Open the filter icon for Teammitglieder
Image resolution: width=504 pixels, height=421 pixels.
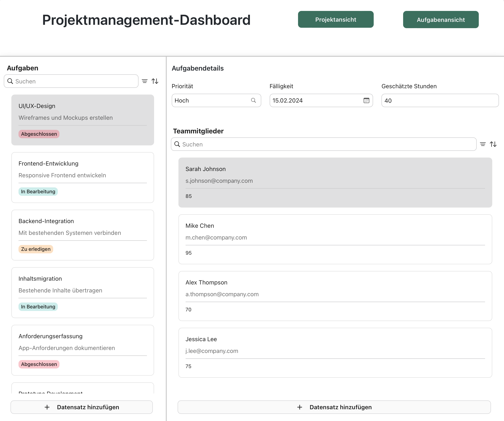pos(483,144)
